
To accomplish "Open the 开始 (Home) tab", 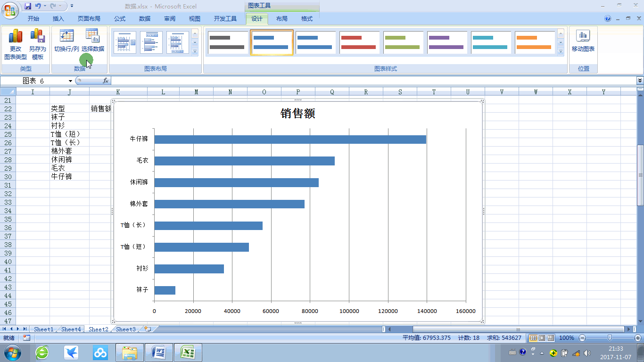I will point(33,19).
